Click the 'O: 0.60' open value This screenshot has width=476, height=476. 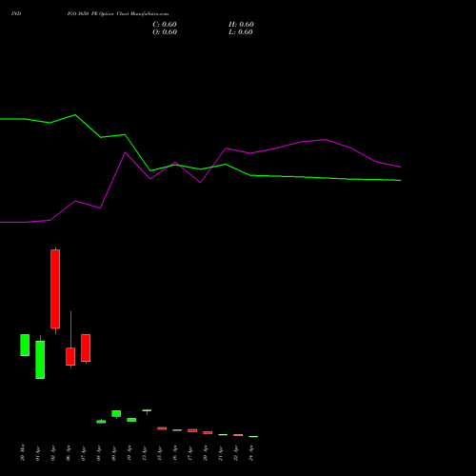165,32
